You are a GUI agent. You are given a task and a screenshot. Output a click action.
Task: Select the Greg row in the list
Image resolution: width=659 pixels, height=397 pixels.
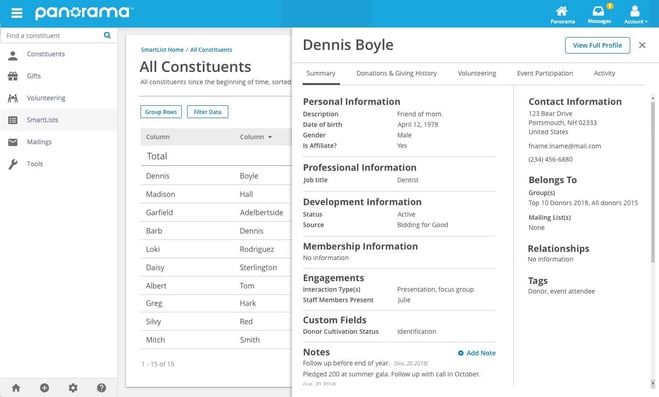pos(216,303)
